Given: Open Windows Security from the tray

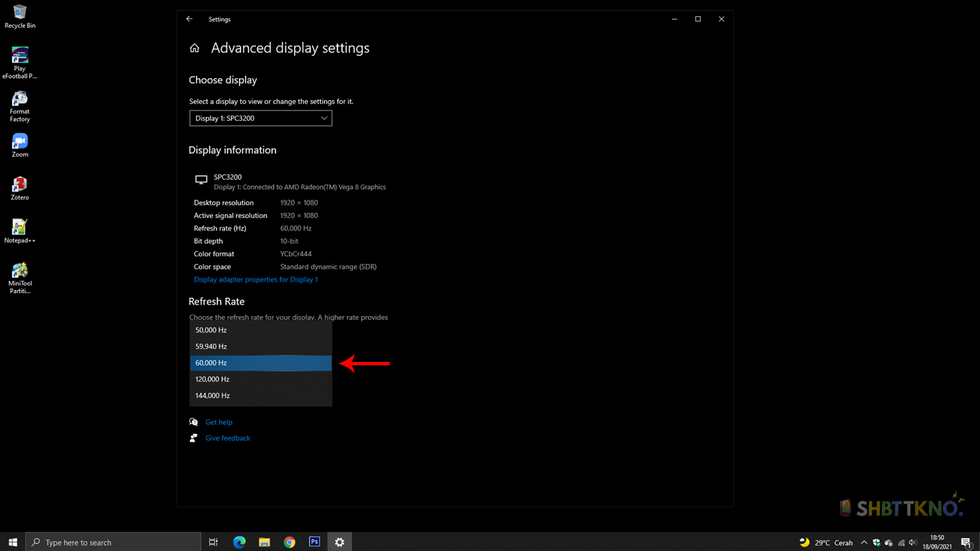Looking at the screenshot, I should click(x=876, y=542).
